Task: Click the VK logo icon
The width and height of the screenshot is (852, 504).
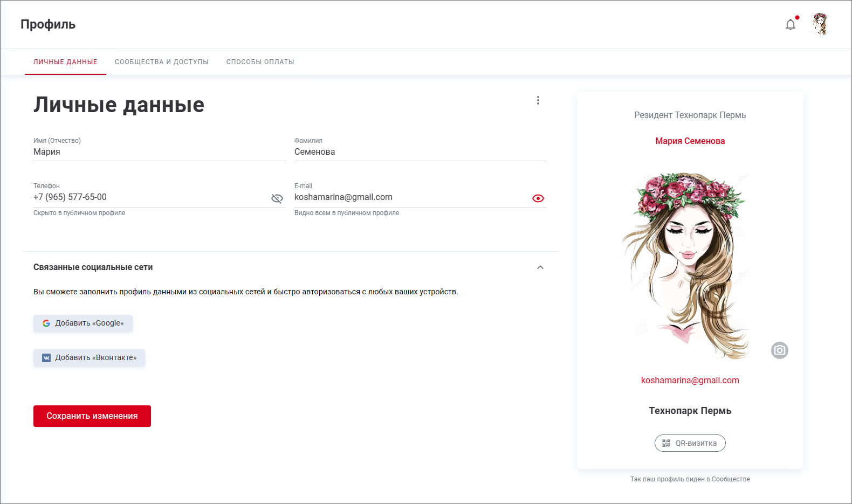Action: click(x=46, y=358)
